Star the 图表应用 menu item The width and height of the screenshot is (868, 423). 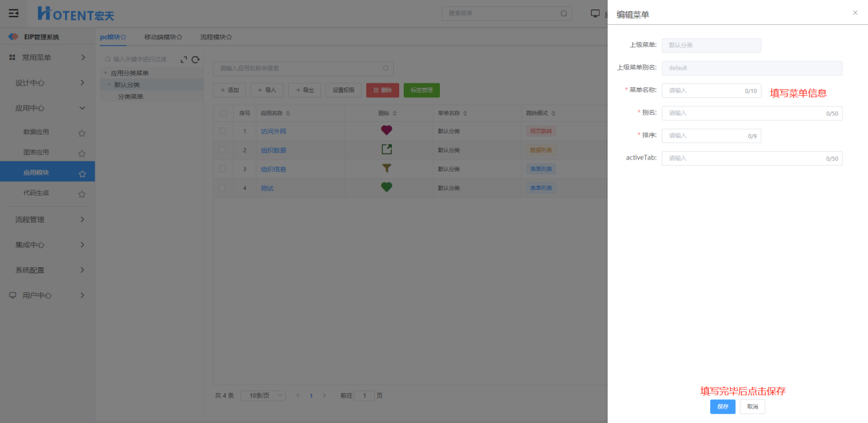point(82,153)
